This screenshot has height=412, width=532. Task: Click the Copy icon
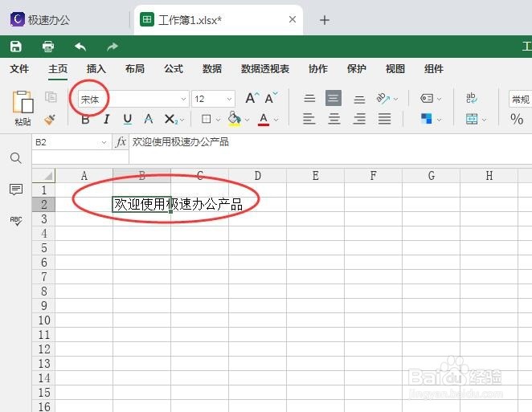[x=51, y=97]
